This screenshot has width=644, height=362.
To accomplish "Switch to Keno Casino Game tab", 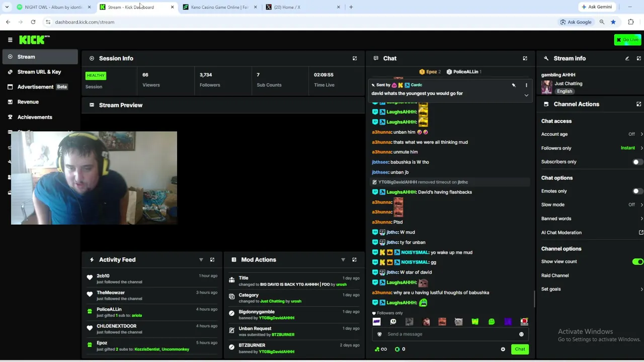I will coord(219,7).
